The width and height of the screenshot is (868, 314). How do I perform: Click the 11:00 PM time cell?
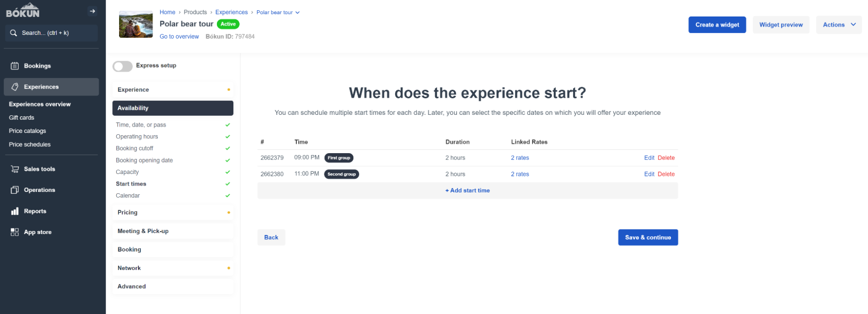(307, 173)
